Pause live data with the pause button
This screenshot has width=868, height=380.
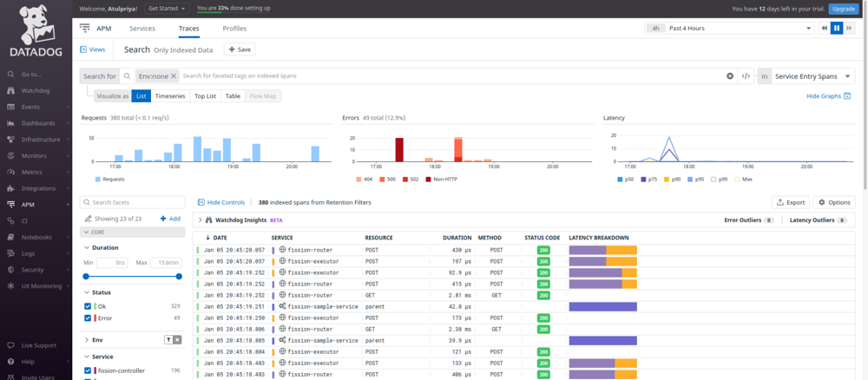tap(837, 28)
